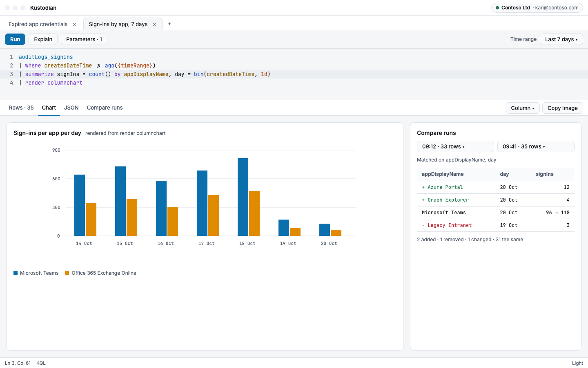Viewport: 588px width, 368px height.
Task: Click the 96 → 118 signIns value
Action: pos(558,213)
